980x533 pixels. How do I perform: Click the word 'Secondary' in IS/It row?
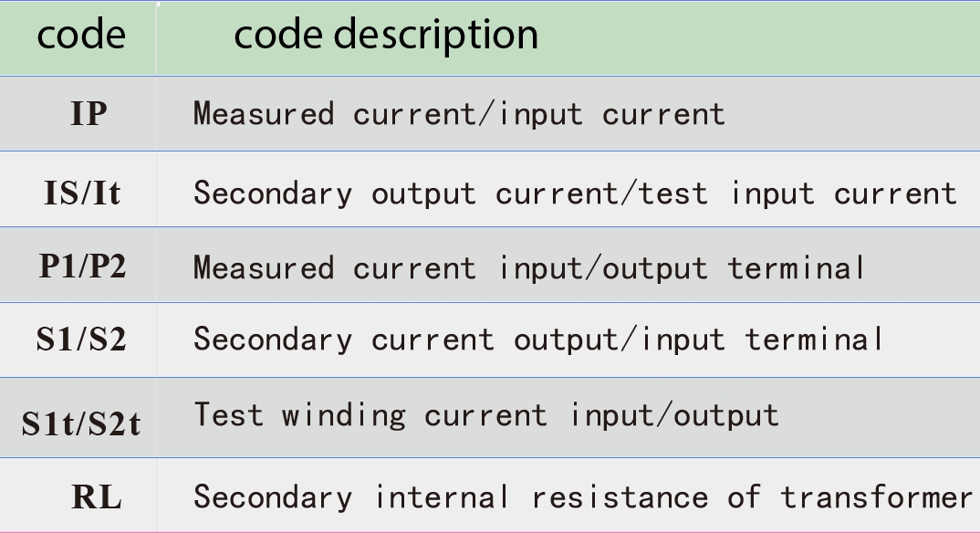pyautogui.click(x=272, y=193)
